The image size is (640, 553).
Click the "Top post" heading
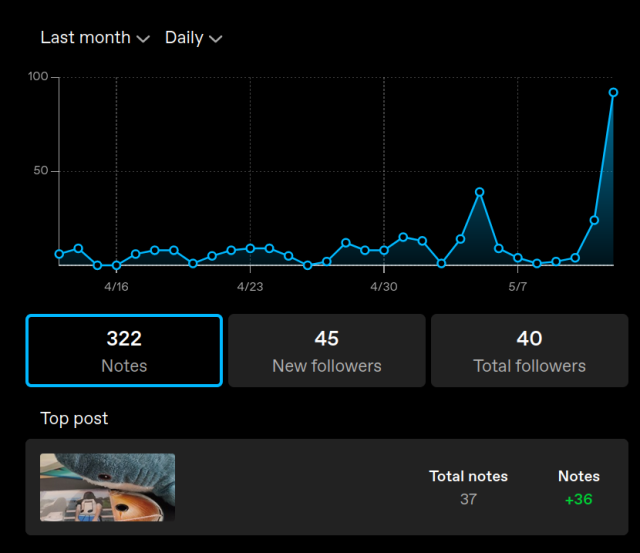(x=74, y=418)
